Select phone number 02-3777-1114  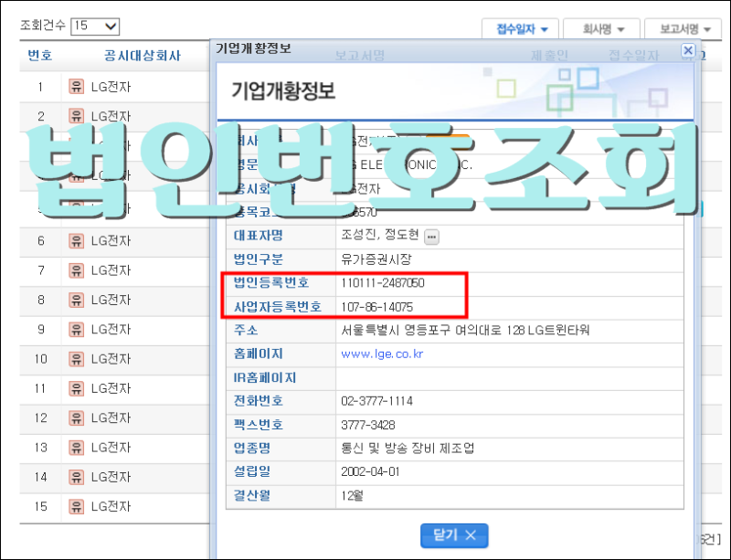point(377,401)
